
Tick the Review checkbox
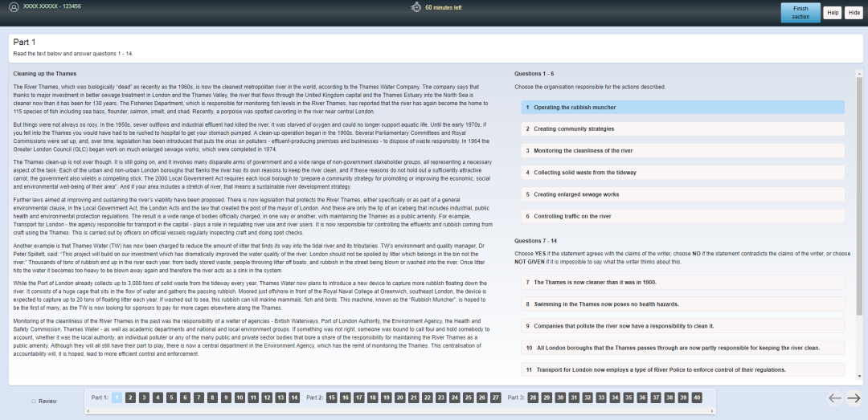coord(34,401)
